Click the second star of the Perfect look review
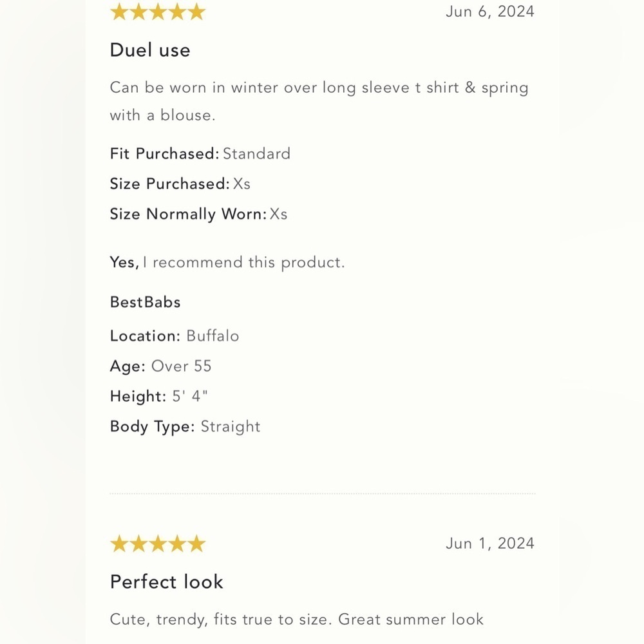Screen dimensions: 644x644 point(138,544)
